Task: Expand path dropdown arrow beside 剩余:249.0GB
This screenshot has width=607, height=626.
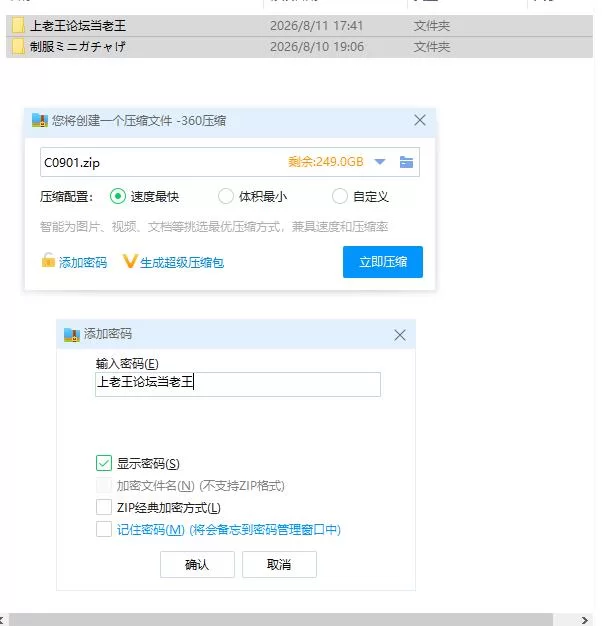Action: click(380, 162)
